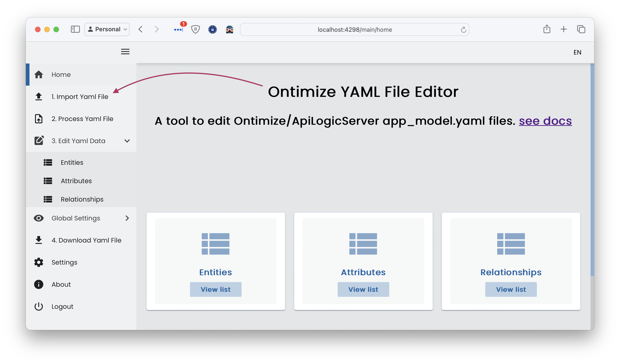The width and height of the screenshot is (620, 364).
Task: Open the Entities submenu item
Action: [x=81, y=162]
